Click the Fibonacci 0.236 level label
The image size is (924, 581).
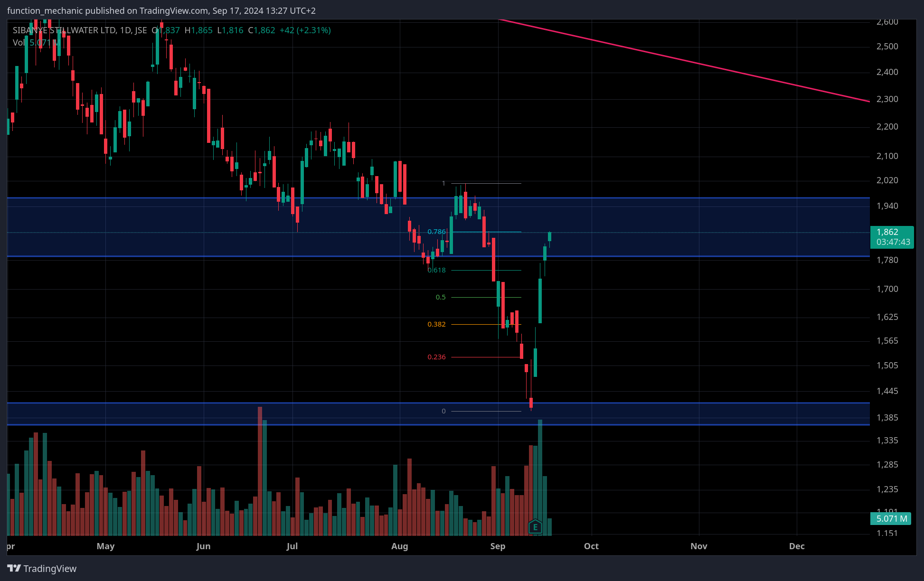436,357
